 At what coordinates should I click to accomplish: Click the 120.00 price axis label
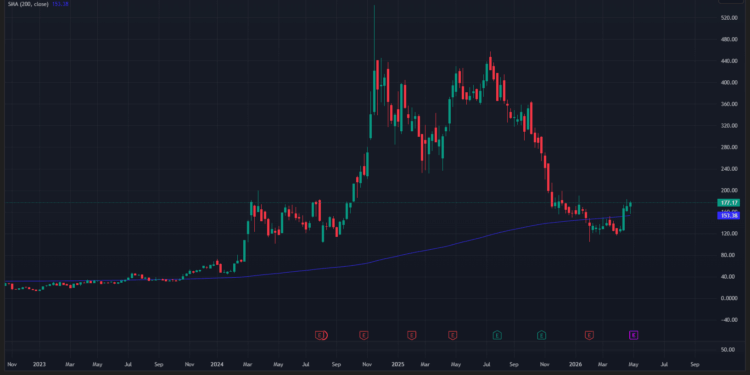point(728,233)
